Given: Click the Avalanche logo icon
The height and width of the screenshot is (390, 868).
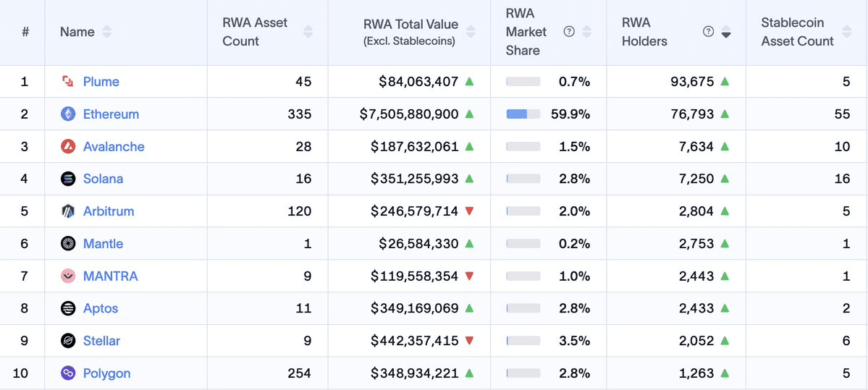Looking at the screenshot, I should [67, 147].
